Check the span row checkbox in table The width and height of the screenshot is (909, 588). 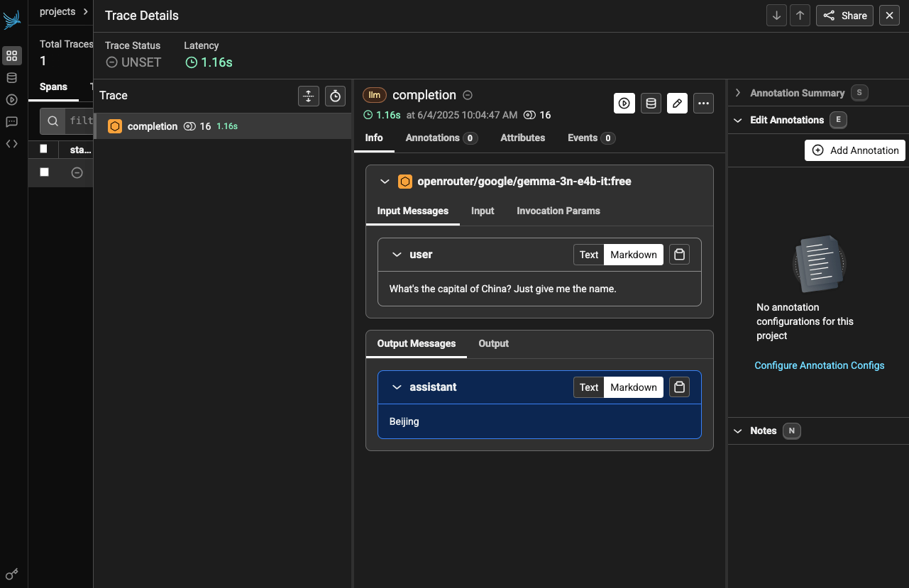pos(45,172)
